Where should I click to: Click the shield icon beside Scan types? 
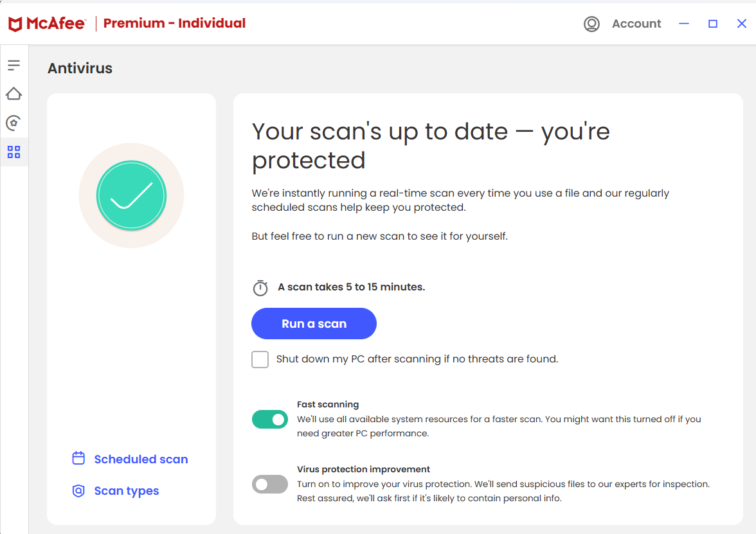pos(78,491)
